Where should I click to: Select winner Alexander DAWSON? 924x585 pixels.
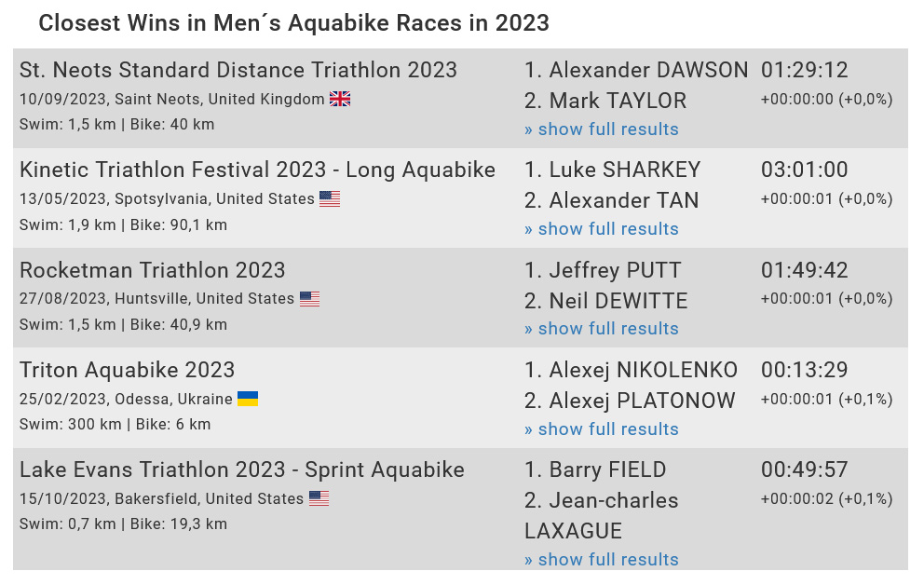(649, 70)
